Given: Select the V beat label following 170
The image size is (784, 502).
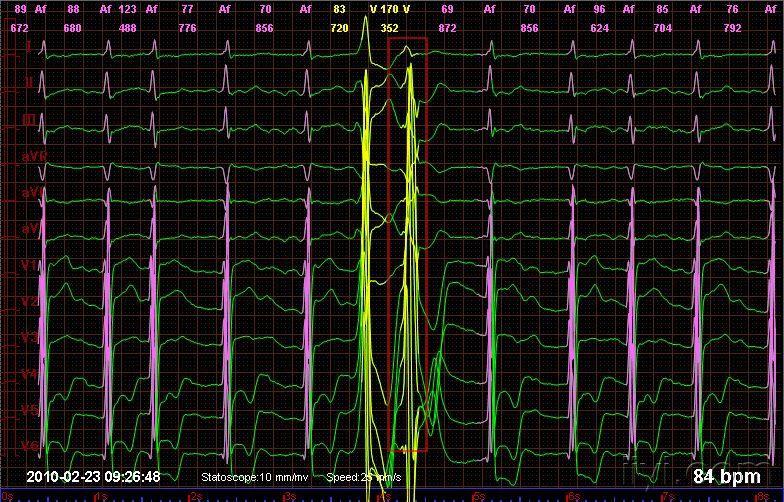Looking at the screenshot, I should click(x=406, y=9).
